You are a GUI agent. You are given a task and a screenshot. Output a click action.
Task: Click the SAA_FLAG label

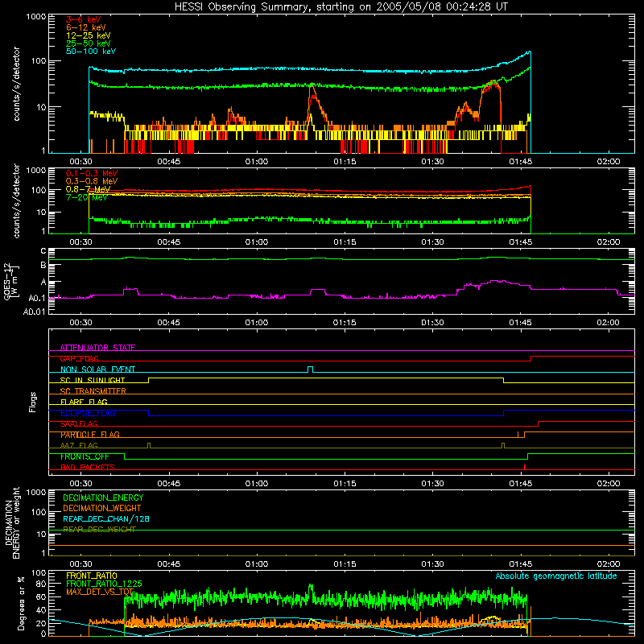click(x=79, y=424)
